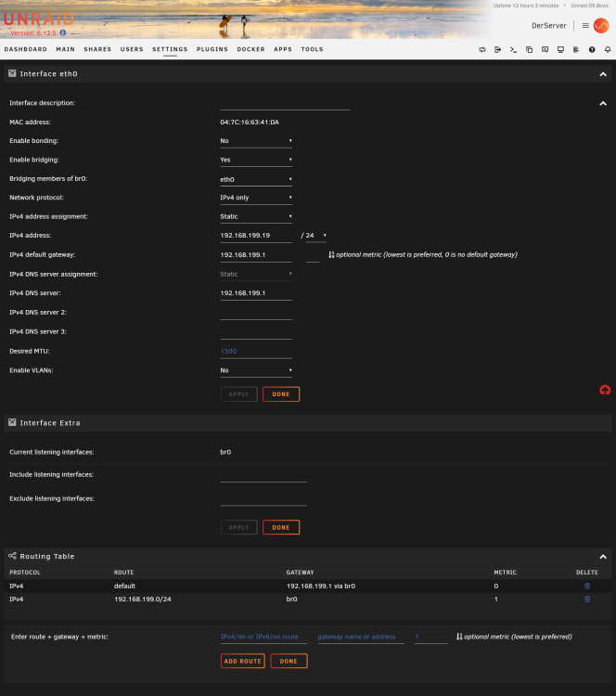Viewport: 616px width, 696px height.
Task: Open the Enable VLANs dropdown
Action: pos(256,370)
